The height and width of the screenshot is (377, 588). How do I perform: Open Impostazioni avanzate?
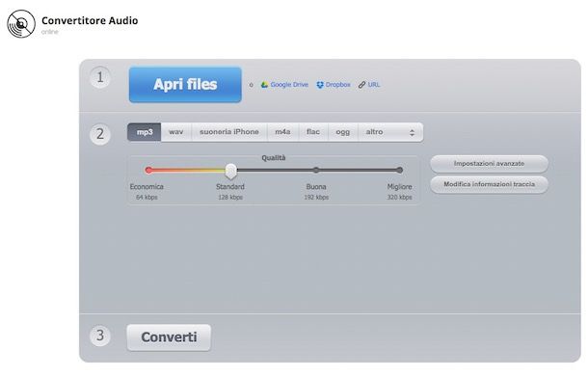489,164
